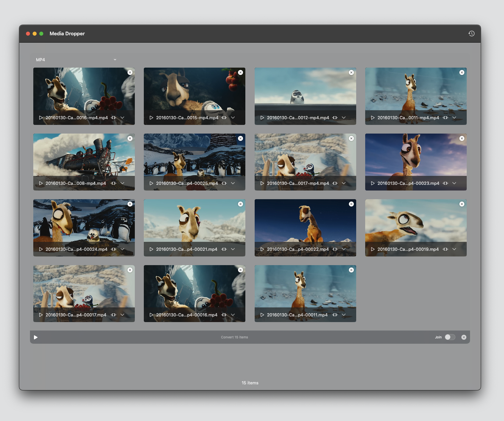504x421 pixels.
Task: Play preview of 0015-mp4.mp4 clip
Action: (x=151, y=118)
